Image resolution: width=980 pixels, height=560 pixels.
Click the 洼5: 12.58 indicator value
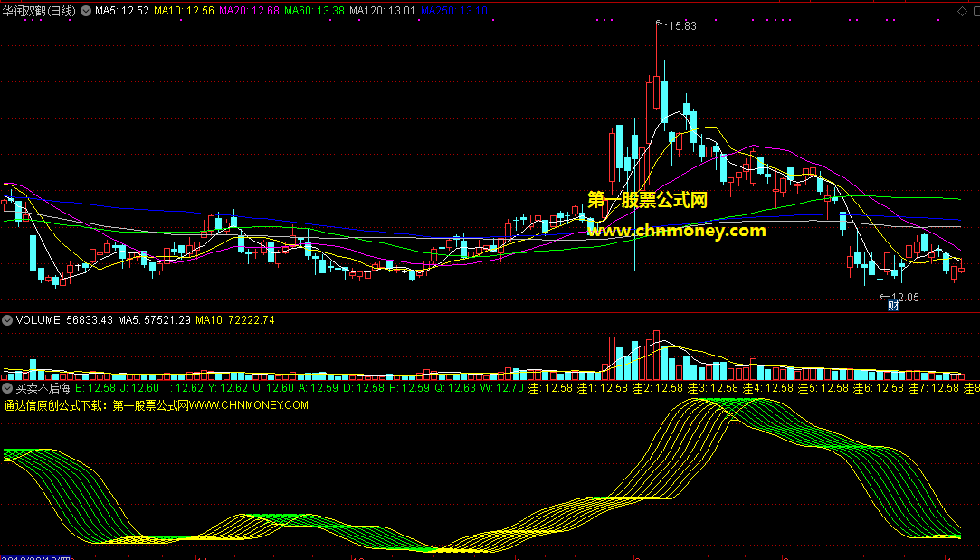pyautogui.click(x=823, y=388)
